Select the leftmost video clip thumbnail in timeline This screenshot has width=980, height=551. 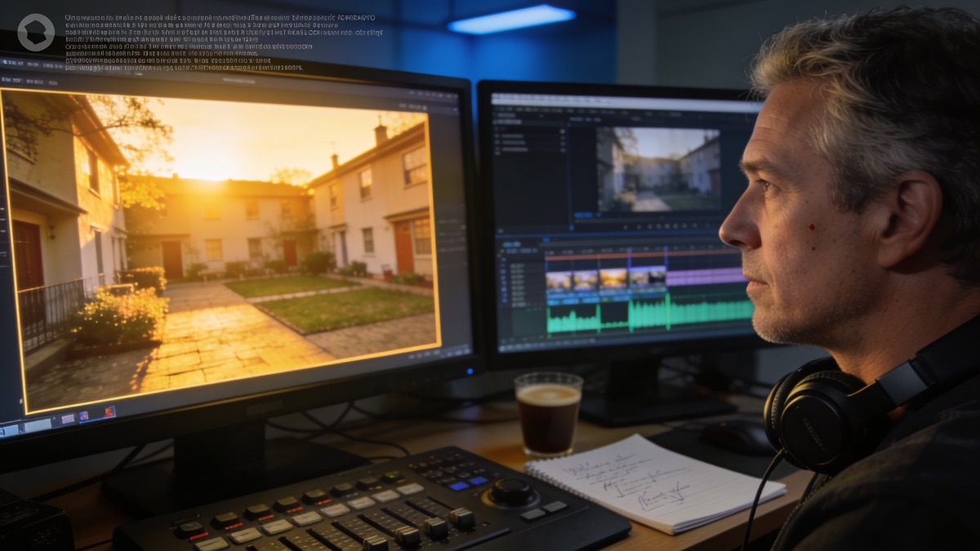(x=559, y=280)
